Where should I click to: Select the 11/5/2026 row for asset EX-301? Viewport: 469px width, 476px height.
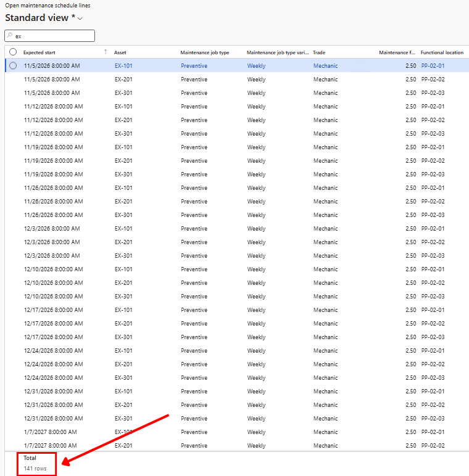click(237, 93)
